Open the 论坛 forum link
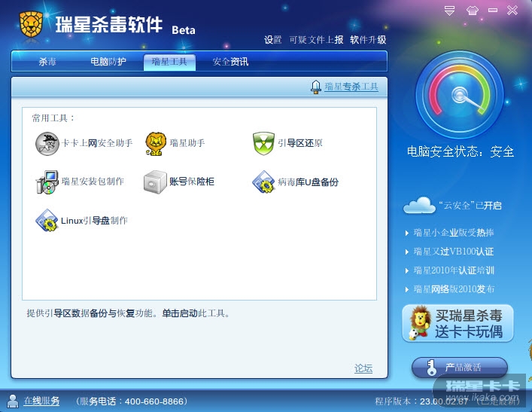Viewport: 532px width, 412px height. click(x=363, y=368)
